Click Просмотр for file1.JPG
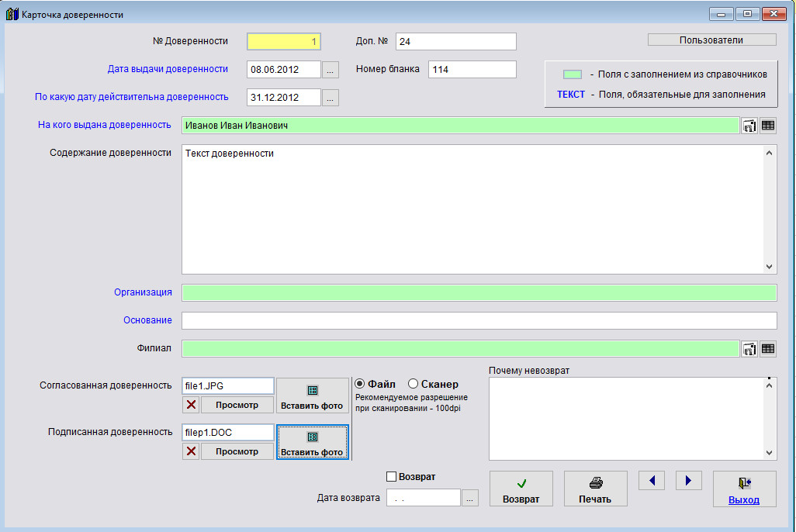This screenshot has height=532, width=796. (x=237, y=405)
